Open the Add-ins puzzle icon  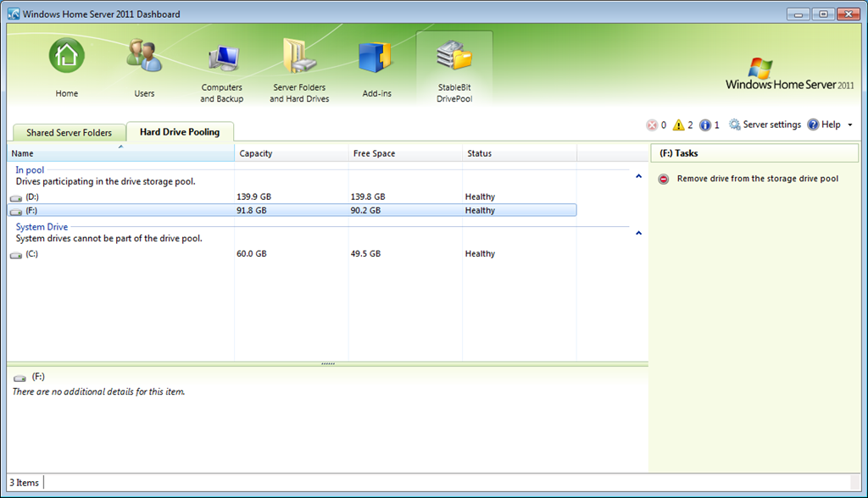[x=376, y=58]
